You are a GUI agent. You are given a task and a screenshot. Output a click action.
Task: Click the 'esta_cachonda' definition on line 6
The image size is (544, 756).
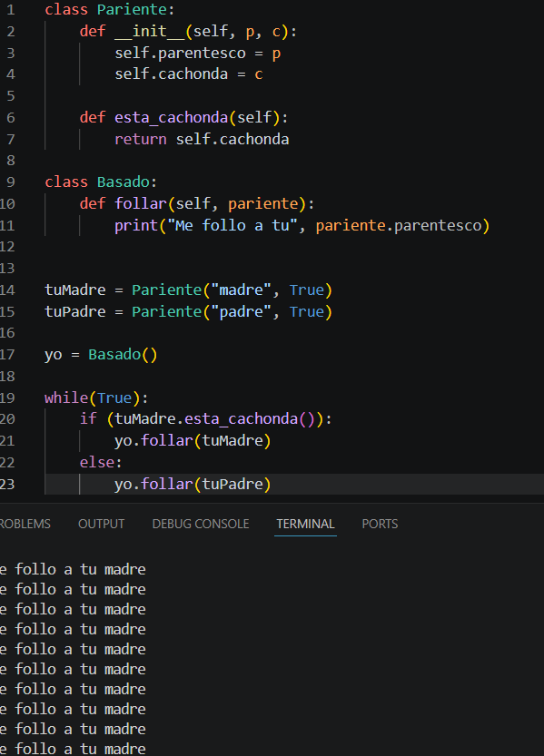[172, 117]
